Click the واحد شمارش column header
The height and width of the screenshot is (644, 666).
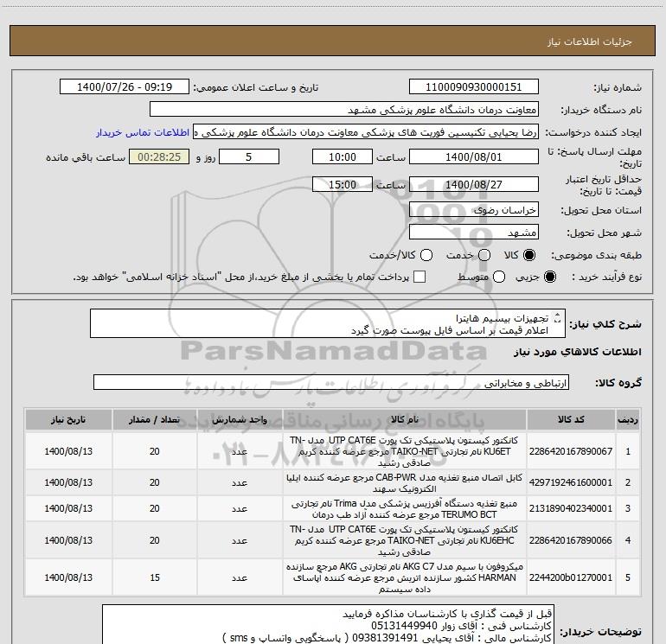[x=240, y=420]
